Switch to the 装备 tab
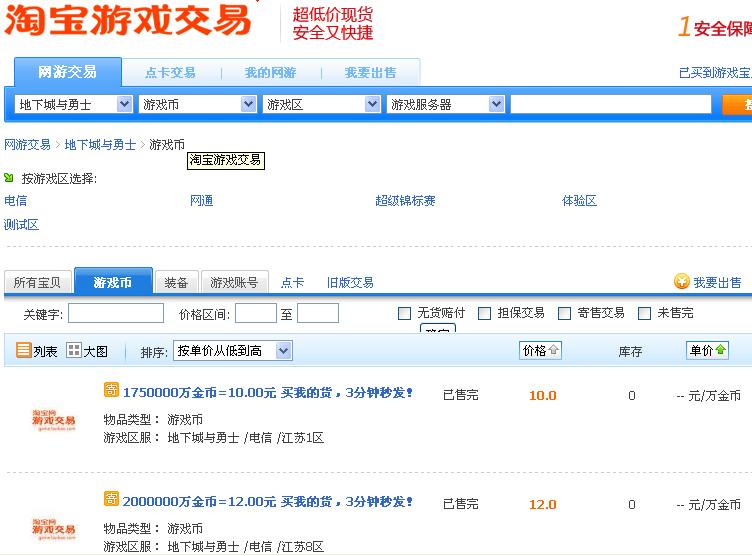752x556 pixels. [x=176, y=282]
